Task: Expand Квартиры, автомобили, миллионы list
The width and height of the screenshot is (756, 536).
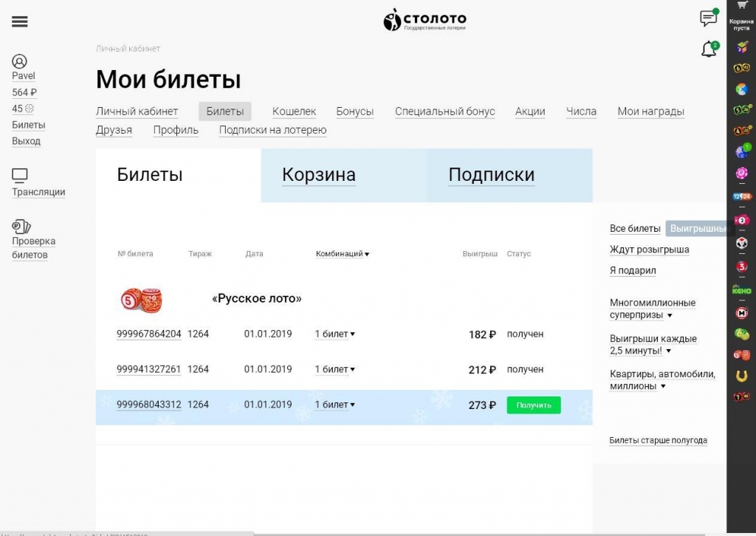Action: click(x=662, y=379)
